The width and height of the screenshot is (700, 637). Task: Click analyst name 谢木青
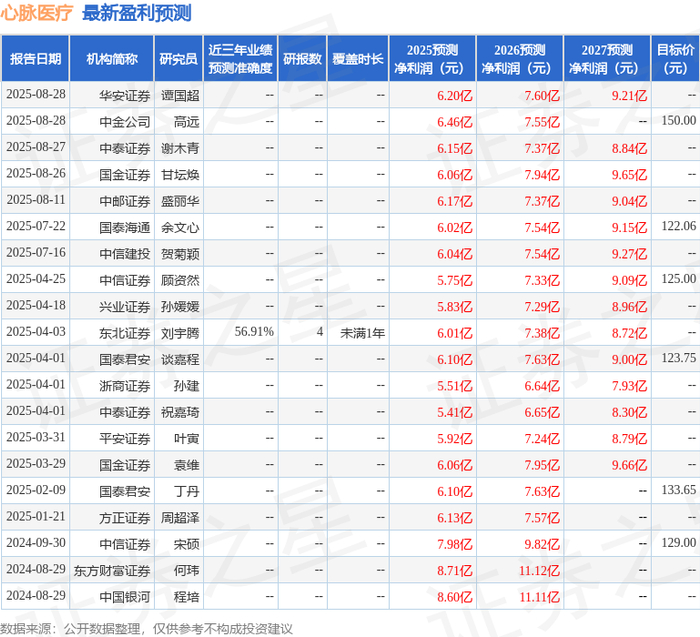coord(180,148)
